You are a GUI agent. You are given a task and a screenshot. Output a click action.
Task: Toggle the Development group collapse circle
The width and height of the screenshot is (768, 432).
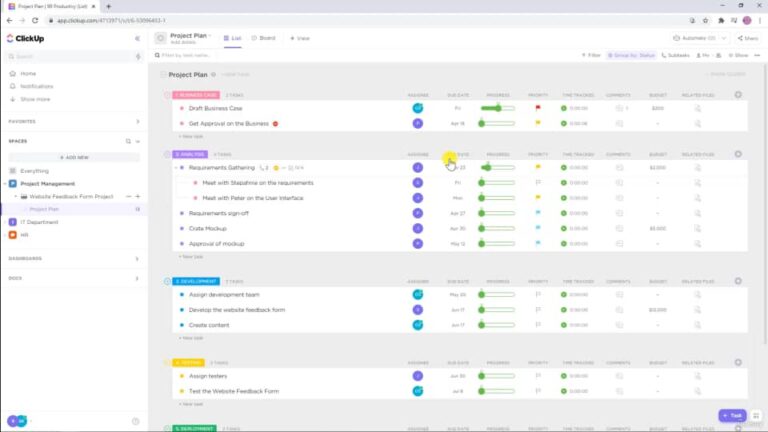click(x=167, y=282)
